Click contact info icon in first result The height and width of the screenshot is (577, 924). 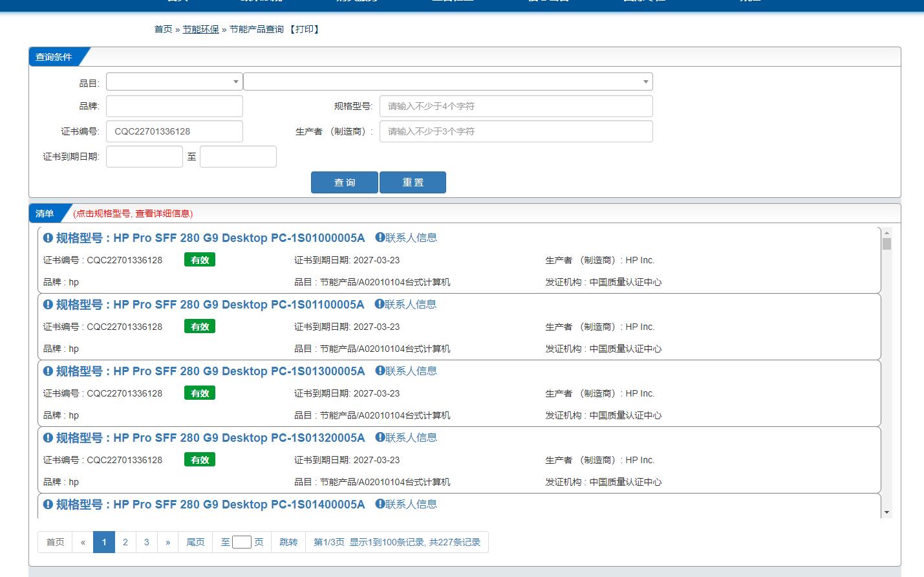click(380, 237)
